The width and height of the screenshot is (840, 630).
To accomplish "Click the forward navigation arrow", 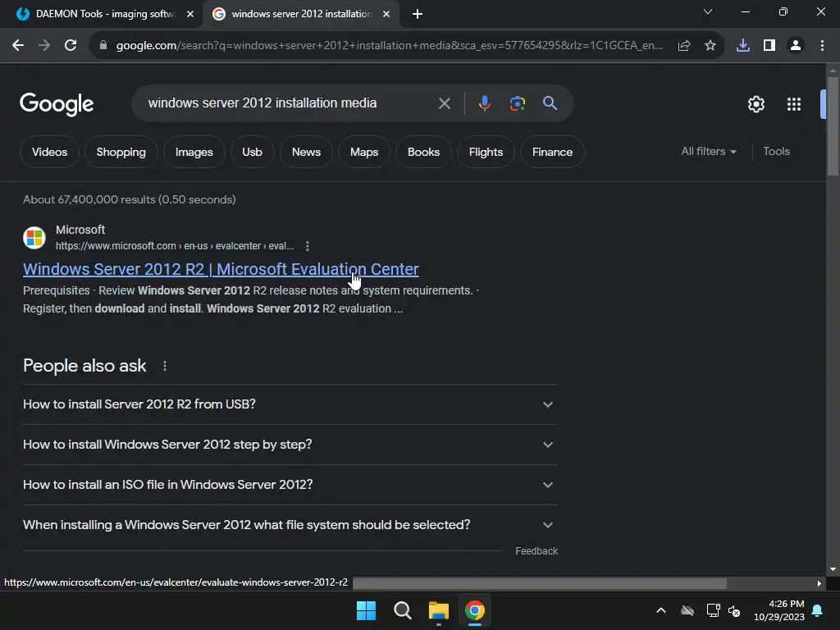I will click(x=44, y=46).
